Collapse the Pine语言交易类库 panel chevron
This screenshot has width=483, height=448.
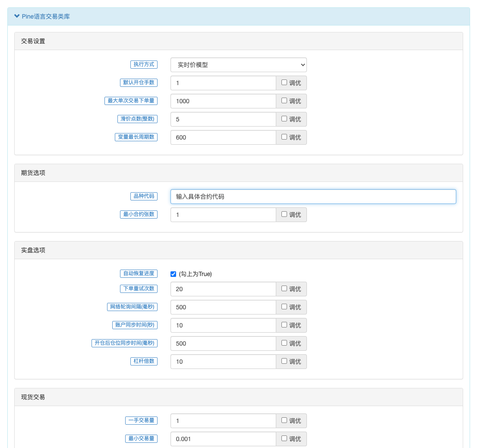point(17,16)
